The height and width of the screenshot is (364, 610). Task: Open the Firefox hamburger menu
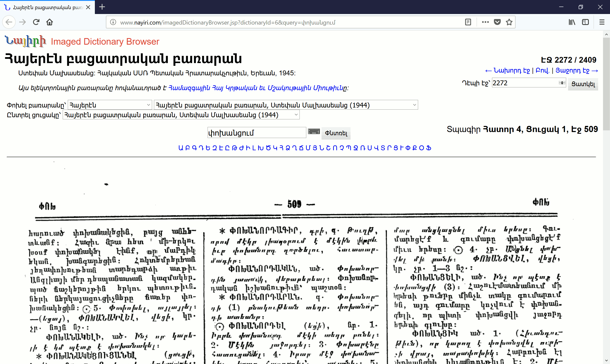(602, 22)
